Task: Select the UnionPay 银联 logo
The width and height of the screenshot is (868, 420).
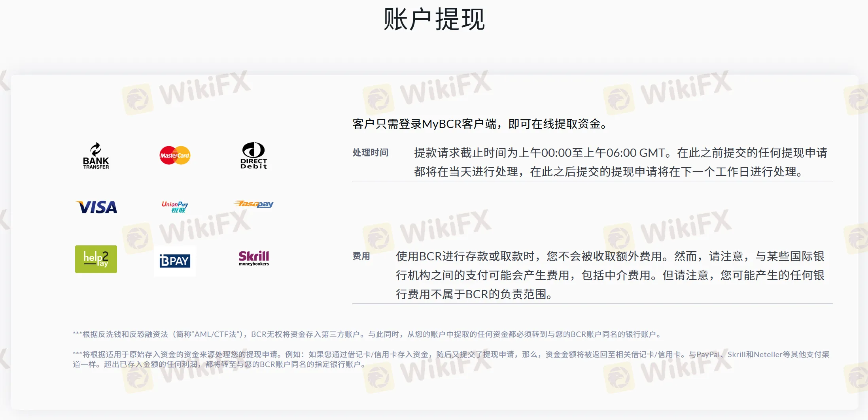Action: [x=175, y=207]
